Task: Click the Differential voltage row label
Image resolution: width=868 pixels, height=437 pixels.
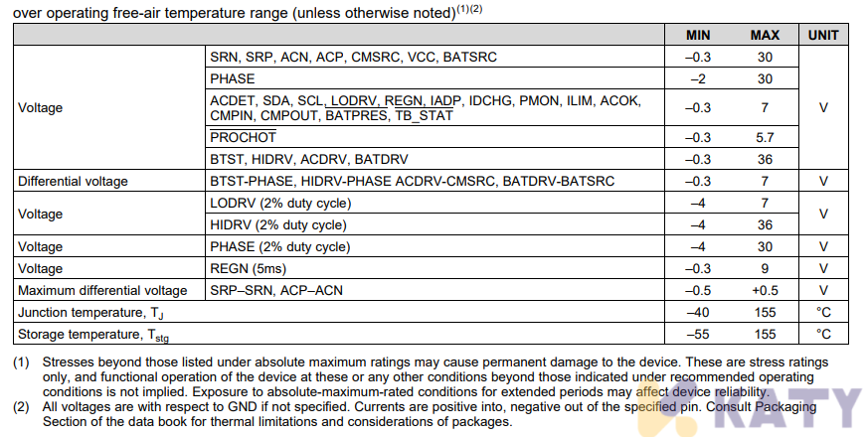Action: (x=73, y=182)
